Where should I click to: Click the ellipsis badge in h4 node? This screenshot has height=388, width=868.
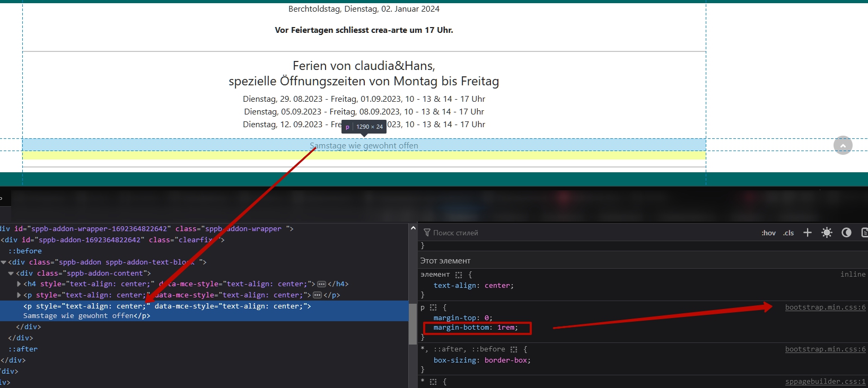(321, 284)
